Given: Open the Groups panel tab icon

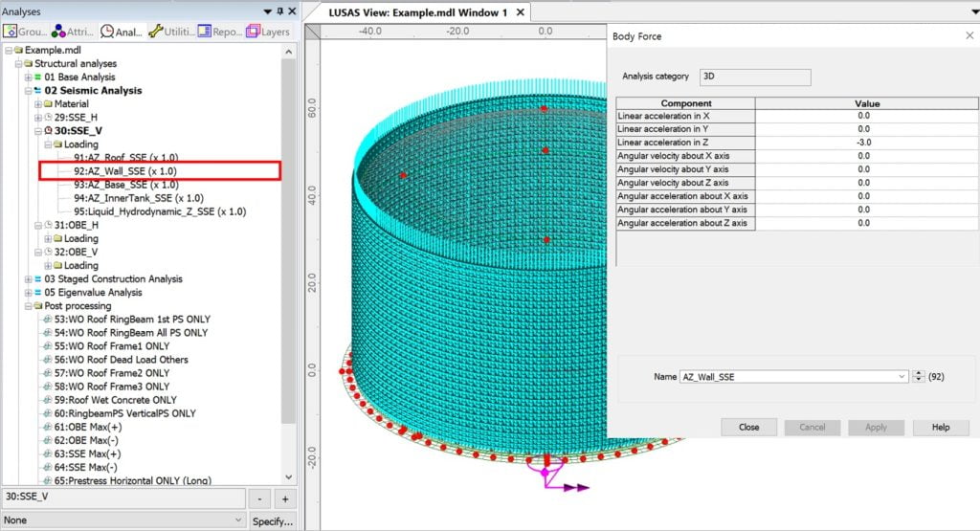Looking at the screenshot, I should click(11, 32).
